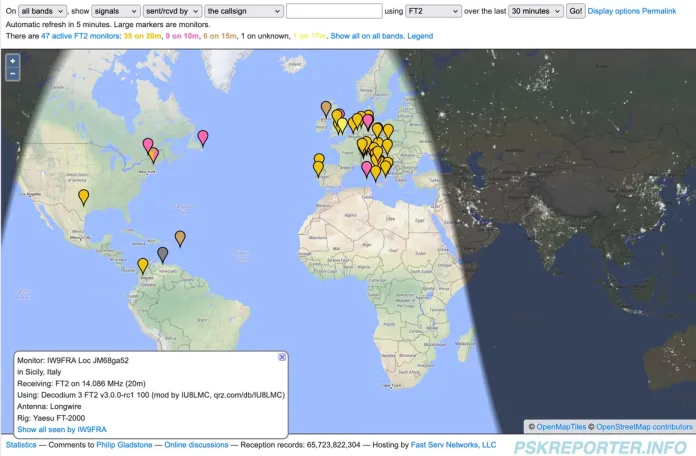The height and width of the screenshot is (456, 696).
Task: Select the yellow marker near Panama
Action: tap(143, 265)
